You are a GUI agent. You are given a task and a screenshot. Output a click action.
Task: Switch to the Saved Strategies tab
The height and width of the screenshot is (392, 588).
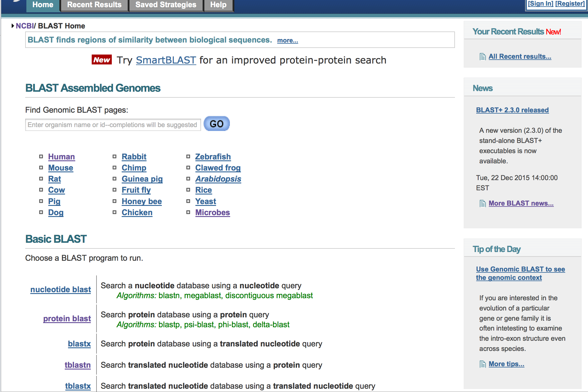pos(166,5)
